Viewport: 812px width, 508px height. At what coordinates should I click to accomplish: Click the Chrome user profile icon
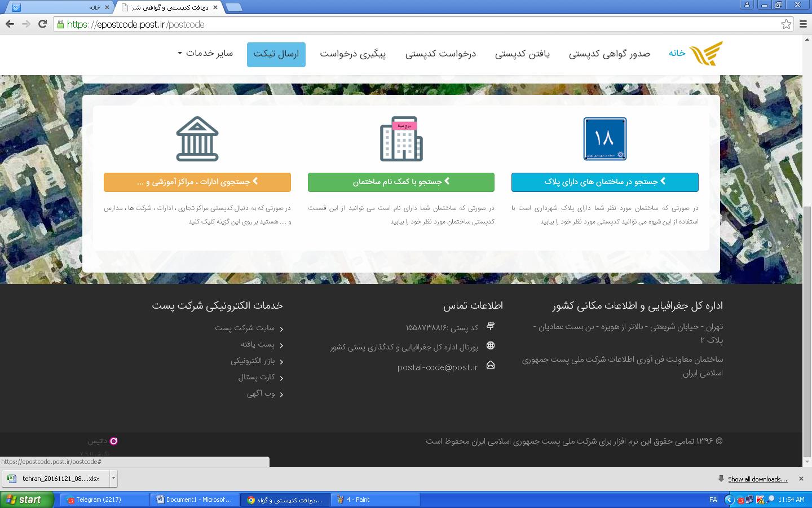click(x=747, y=5)
